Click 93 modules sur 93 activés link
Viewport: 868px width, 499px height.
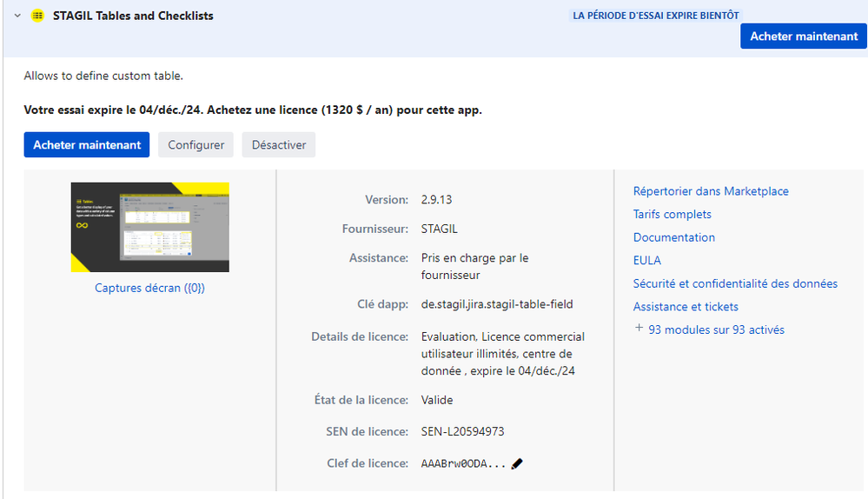716,329
